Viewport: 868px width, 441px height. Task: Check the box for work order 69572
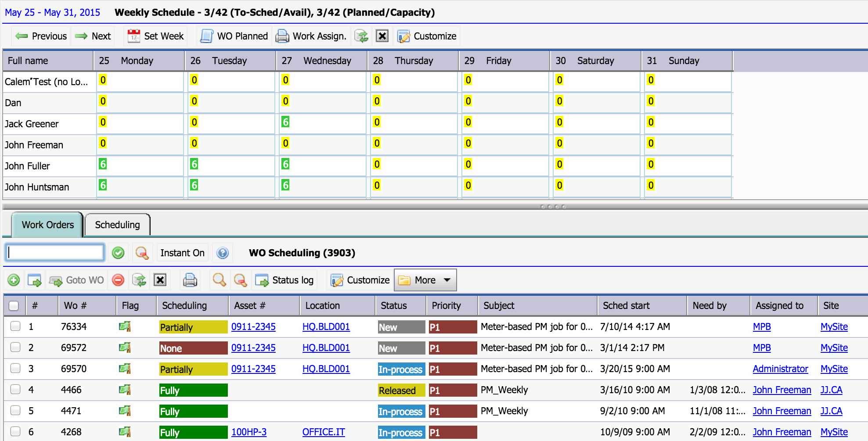[15, 347]
